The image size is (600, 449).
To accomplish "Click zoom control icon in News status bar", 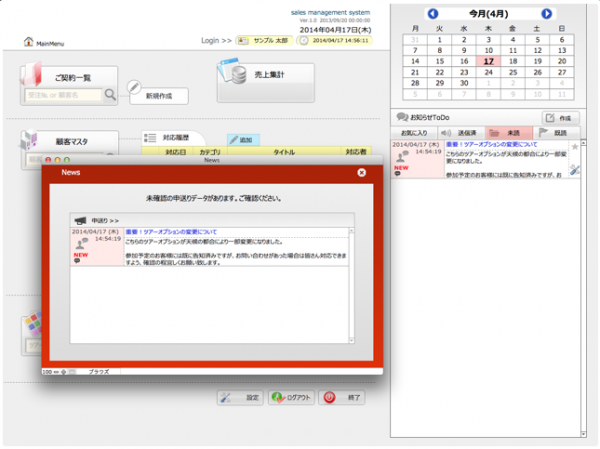I will [64, 372].
